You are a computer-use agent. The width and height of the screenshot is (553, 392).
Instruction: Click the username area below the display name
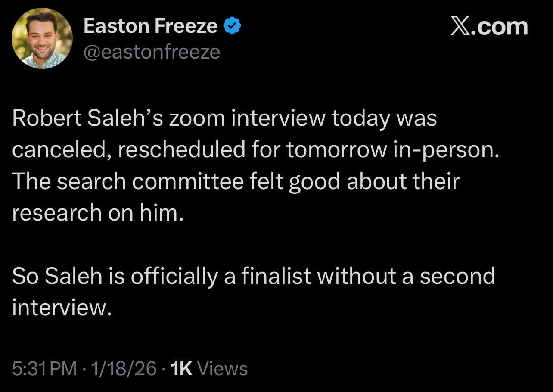(x=152, y=51)
